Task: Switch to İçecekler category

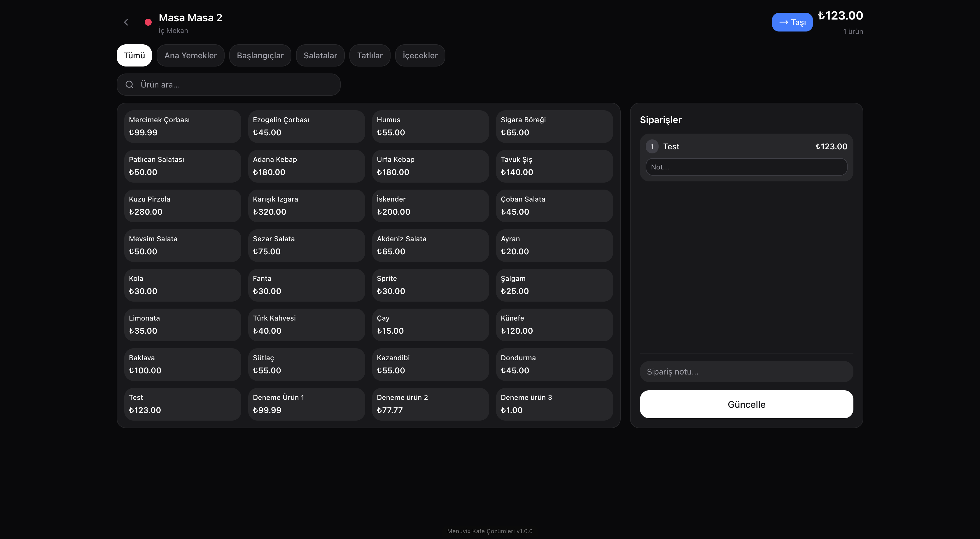Action: (420, 55)
